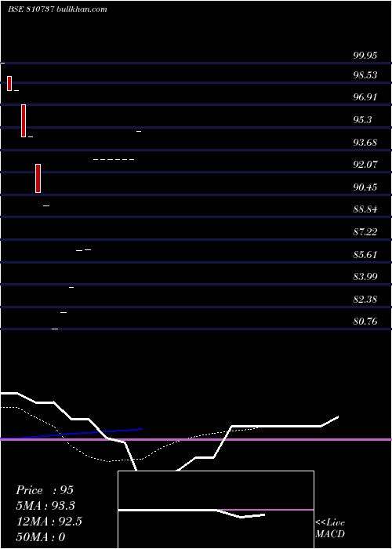Select the 95.3 price level label
The width and height of the screenshot is (392, 549).
(x=362, y=120)
